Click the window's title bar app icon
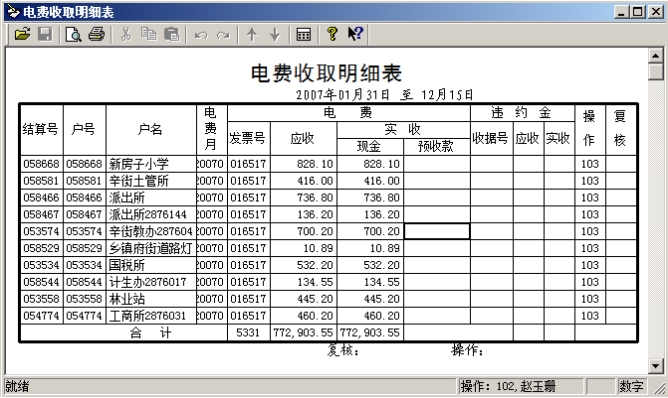Image resolution: width=668 pixels, height=398 pixels. point(13,12)
